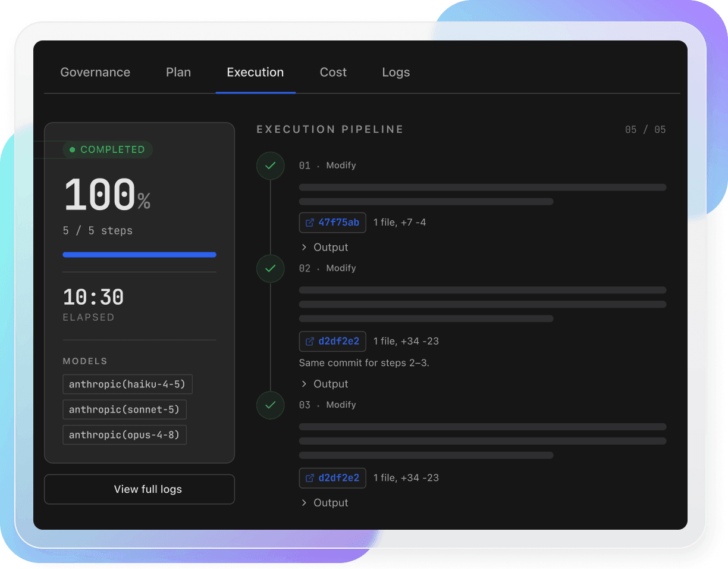Select the Execution tab

255,72
